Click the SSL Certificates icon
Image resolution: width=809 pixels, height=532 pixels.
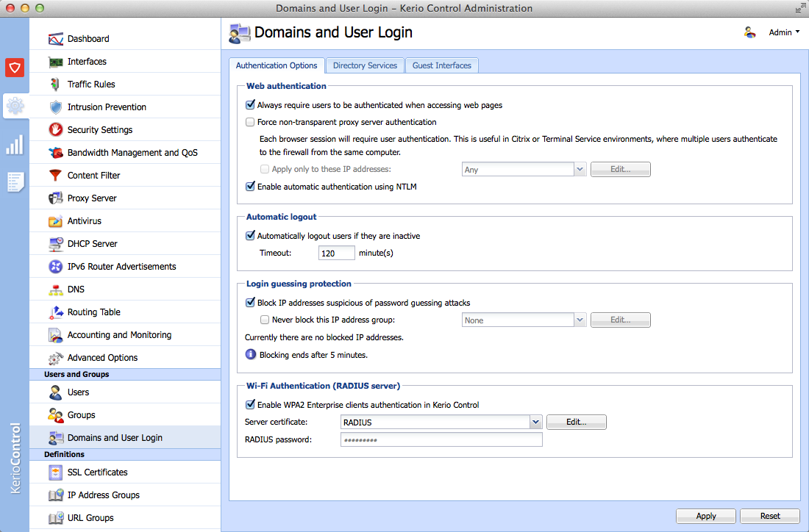[55, 472]
